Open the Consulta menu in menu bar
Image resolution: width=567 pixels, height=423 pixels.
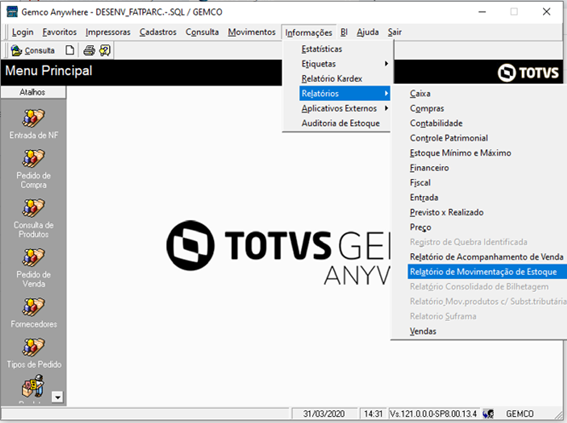[202, 32]
